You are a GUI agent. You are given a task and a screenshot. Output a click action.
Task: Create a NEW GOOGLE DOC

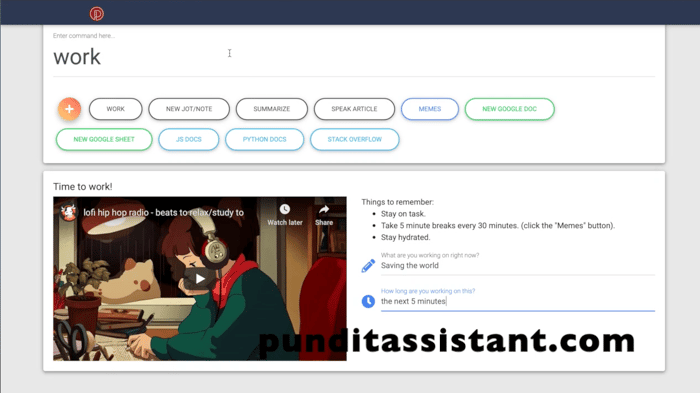click(x=509, y=109)
